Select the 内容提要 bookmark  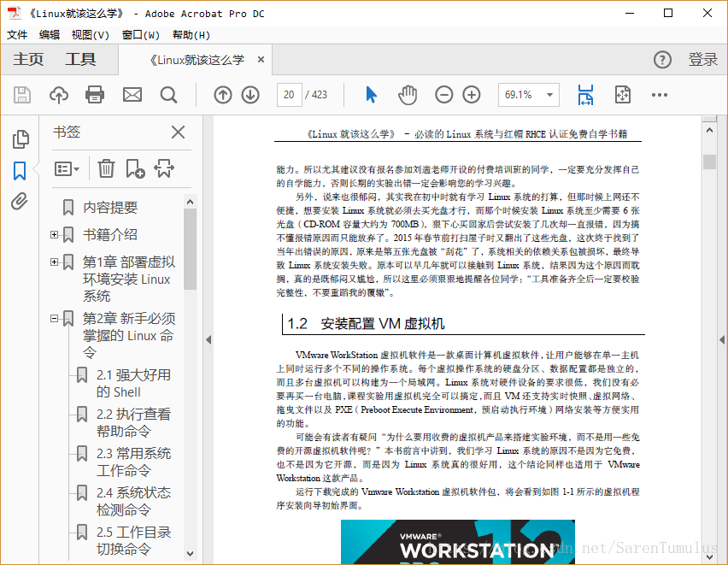pos(110,207)
